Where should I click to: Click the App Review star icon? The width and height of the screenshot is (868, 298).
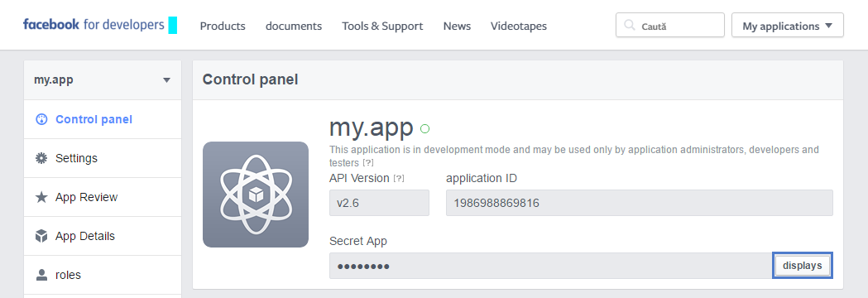[41, 197]
